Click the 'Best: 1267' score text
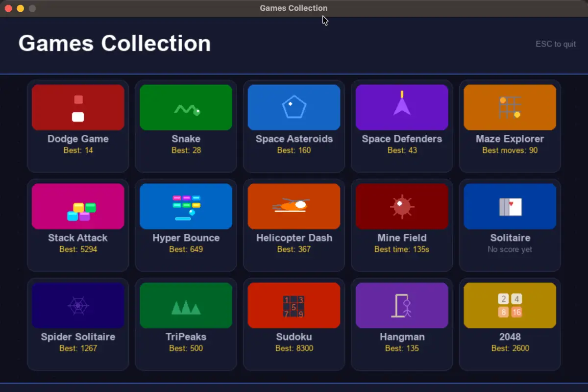The width and height of the screenshot is (588, 392). coord(78,348)
